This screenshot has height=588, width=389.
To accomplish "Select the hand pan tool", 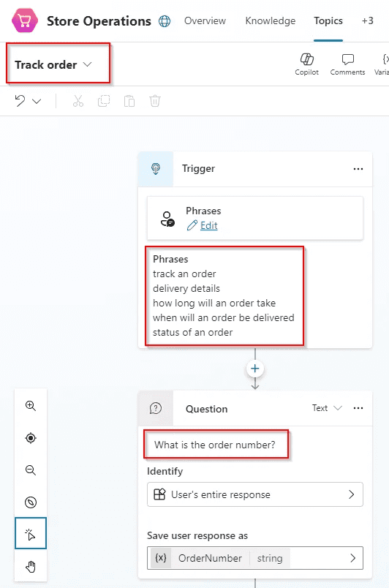I will click(x=31, y=566).
